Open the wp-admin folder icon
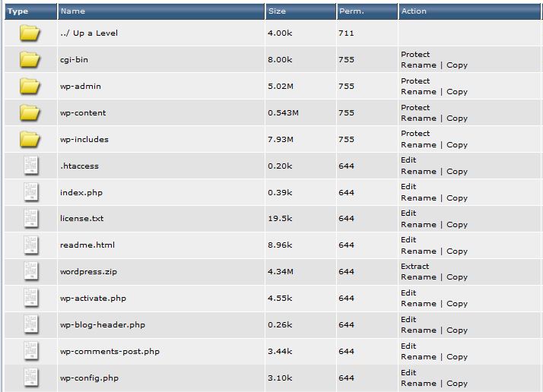Viewport: 543px width, 392px height. (x=30, y=86)
